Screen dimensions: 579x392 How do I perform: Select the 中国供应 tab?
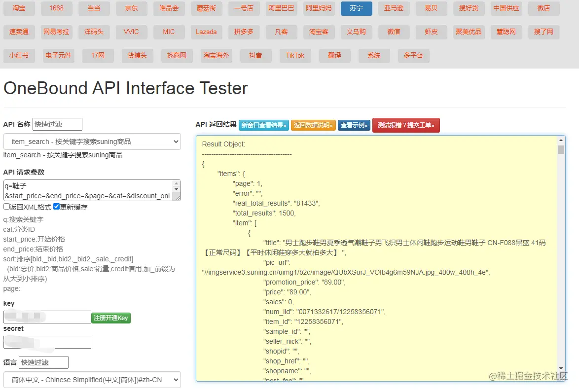tap(507, 8)
